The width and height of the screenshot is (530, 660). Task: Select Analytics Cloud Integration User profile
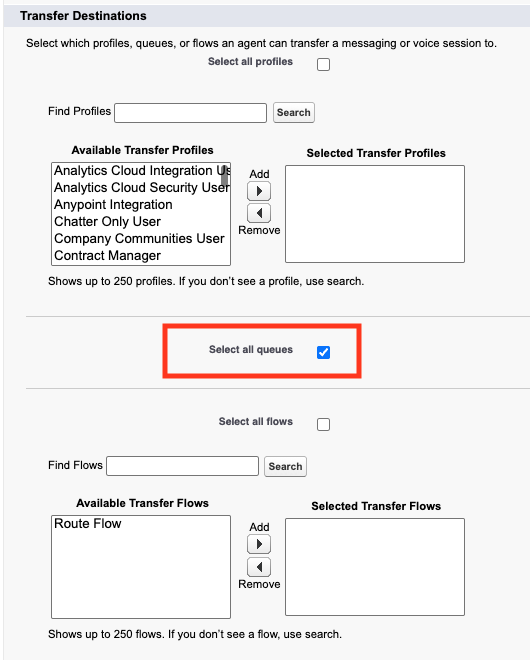pos(137,170)
